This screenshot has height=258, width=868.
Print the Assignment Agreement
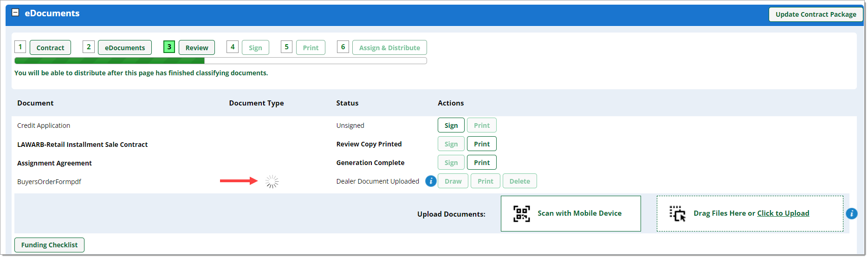(482, 163)
